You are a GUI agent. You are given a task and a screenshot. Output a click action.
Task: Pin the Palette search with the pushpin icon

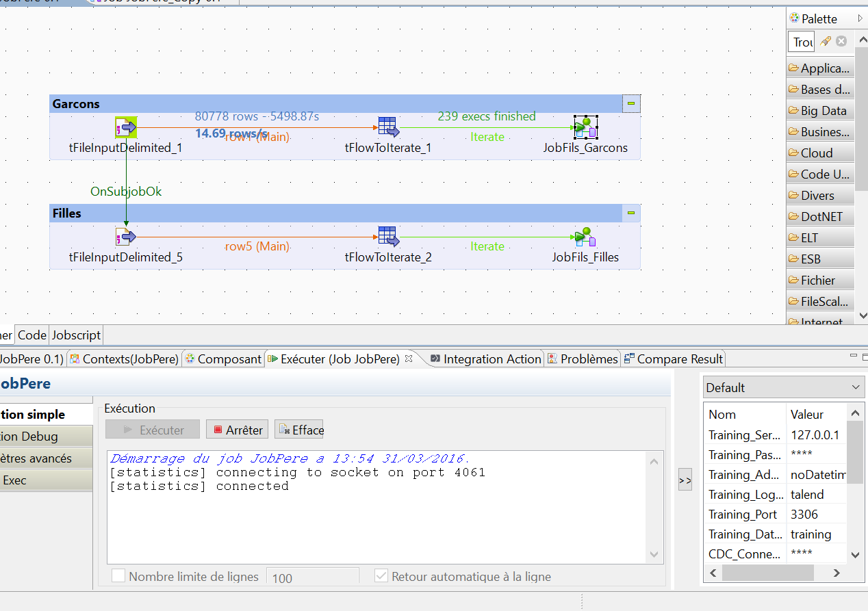pos(826,41)
